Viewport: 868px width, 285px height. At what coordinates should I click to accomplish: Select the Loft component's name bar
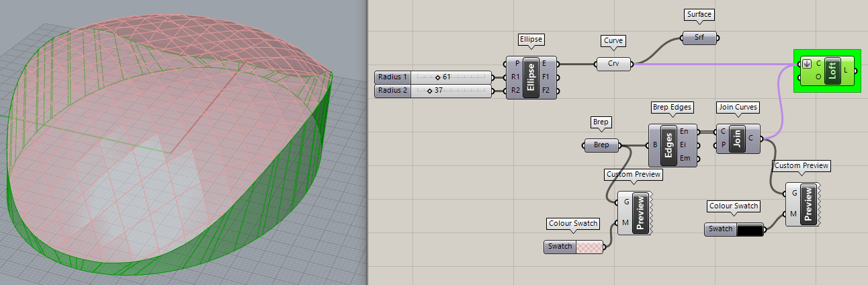pos(832,71)
